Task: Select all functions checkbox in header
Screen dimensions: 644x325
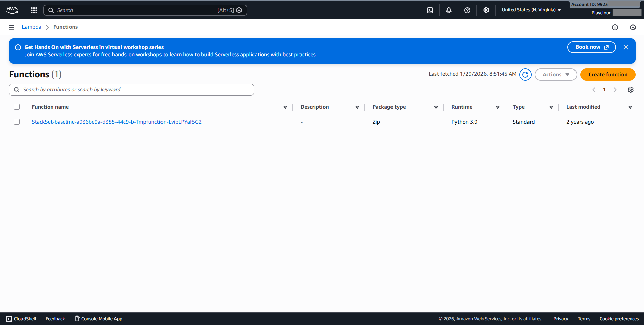Action: click(x=17, y=107)
